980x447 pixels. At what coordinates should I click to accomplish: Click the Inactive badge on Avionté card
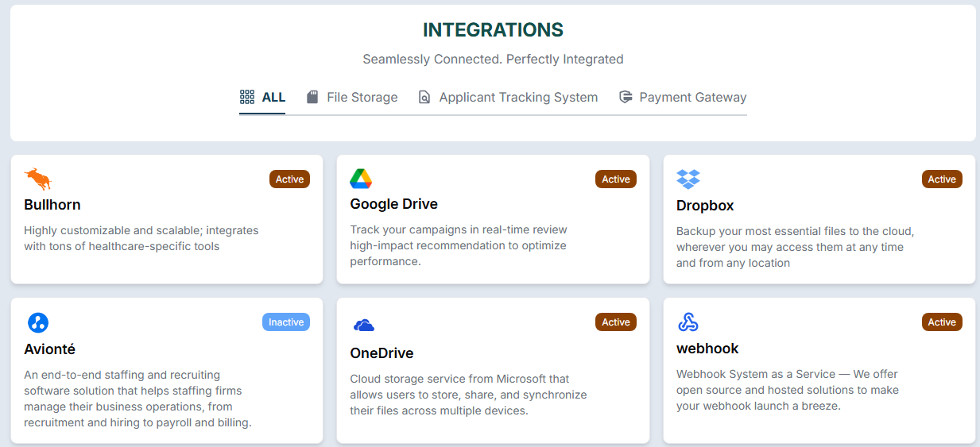286,322
